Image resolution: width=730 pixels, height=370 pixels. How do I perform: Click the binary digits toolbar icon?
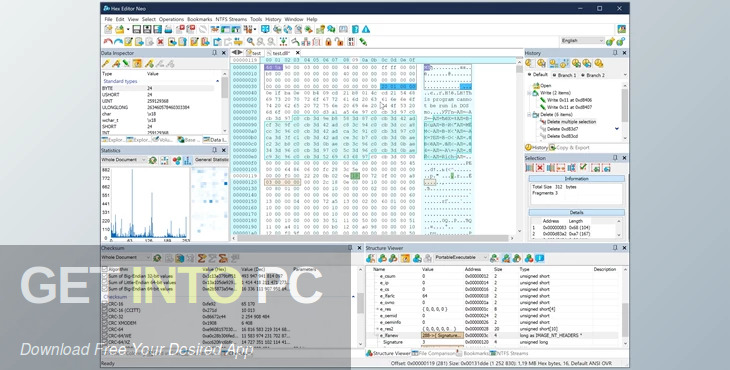tap(351, 42)
